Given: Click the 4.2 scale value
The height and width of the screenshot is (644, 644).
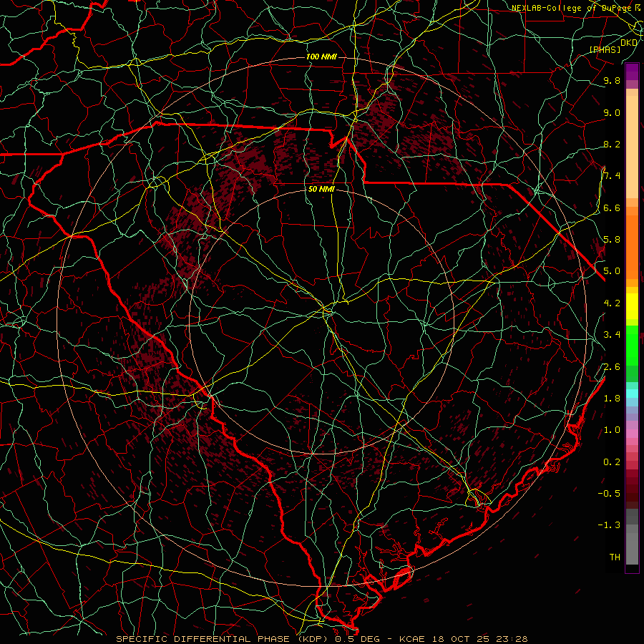Looking at the screenshot, I should 612,303.
